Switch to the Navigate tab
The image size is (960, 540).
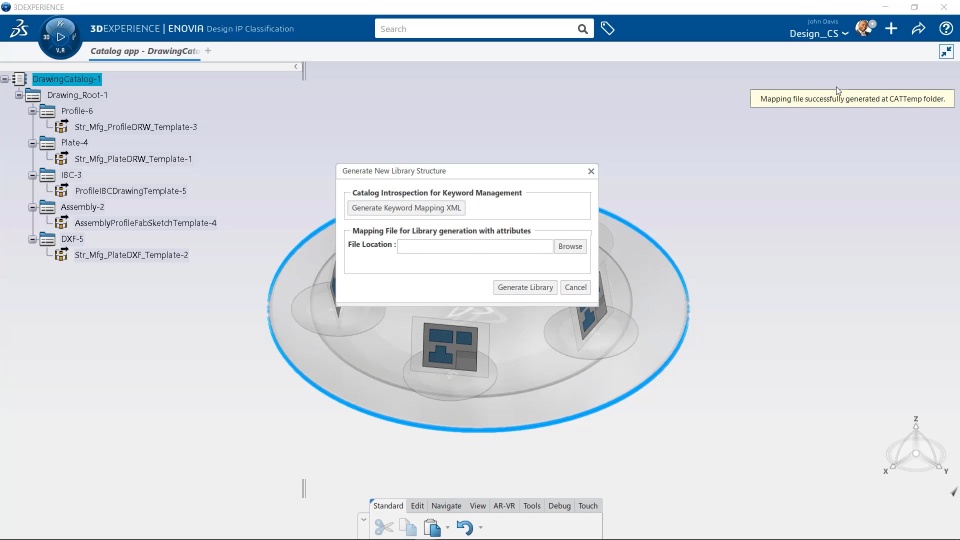[x=446, y=506]
